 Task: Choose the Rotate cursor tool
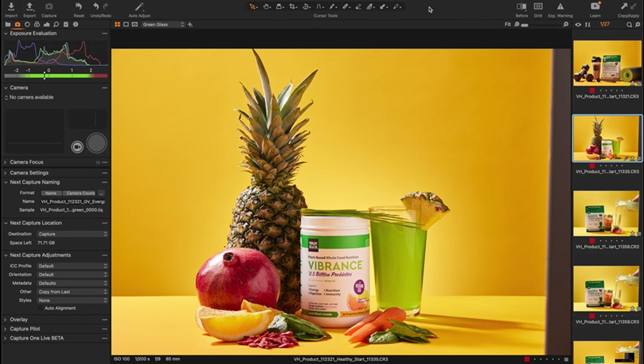coord(306,7)
